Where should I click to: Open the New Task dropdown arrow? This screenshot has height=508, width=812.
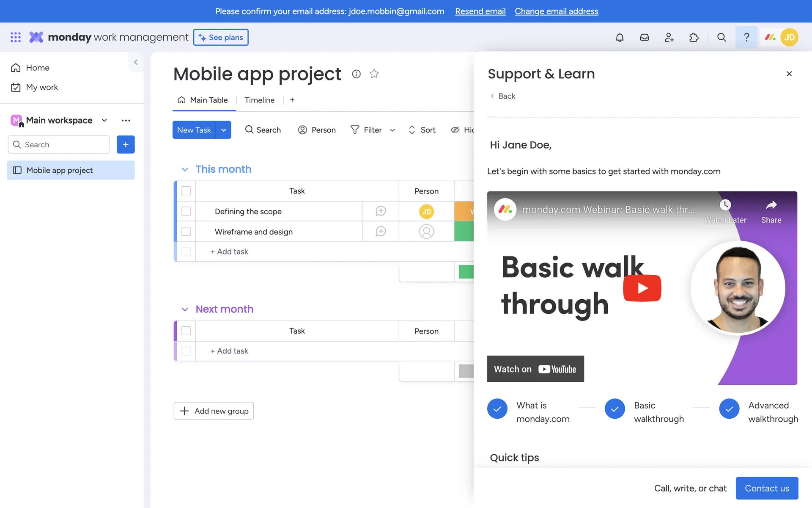(x=223, y=130)
